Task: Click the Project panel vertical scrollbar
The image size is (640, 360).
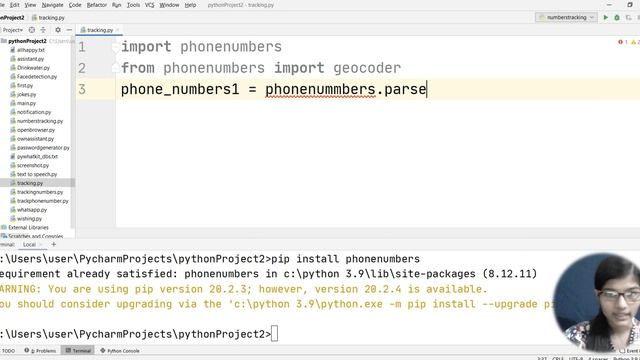Action: [73, 135]
